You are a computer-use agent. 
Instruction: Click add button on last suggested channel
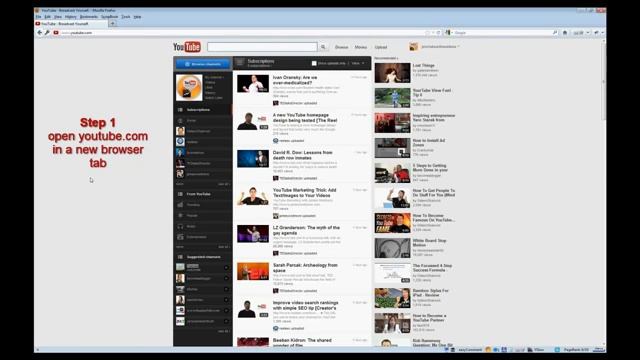[226, 321]
